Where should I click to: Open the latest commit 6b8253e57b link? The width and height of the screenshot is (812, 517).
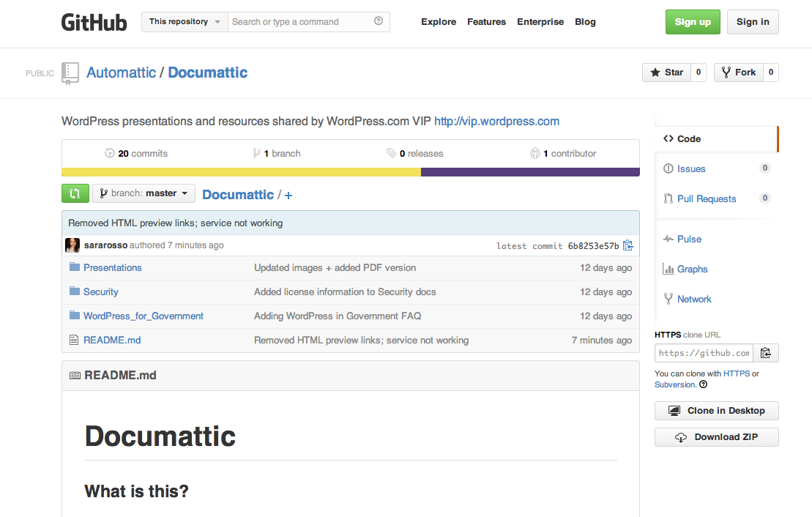point(594,246)
